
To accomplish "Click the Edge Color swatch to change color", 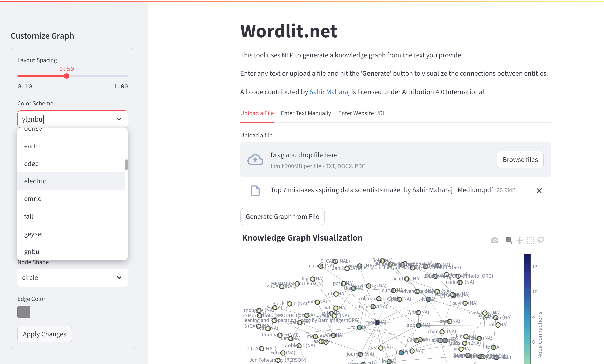I will coord(24,311).
